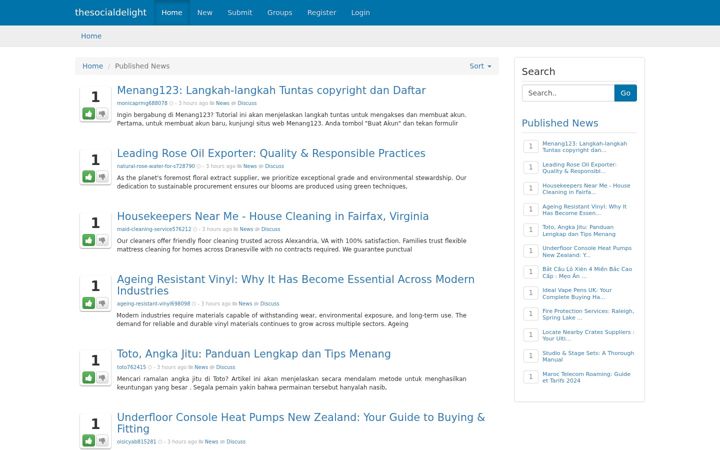Upvote the Ageing Resistant Vinyl post
The image size is (720, 450).
(x=89, y=303)
